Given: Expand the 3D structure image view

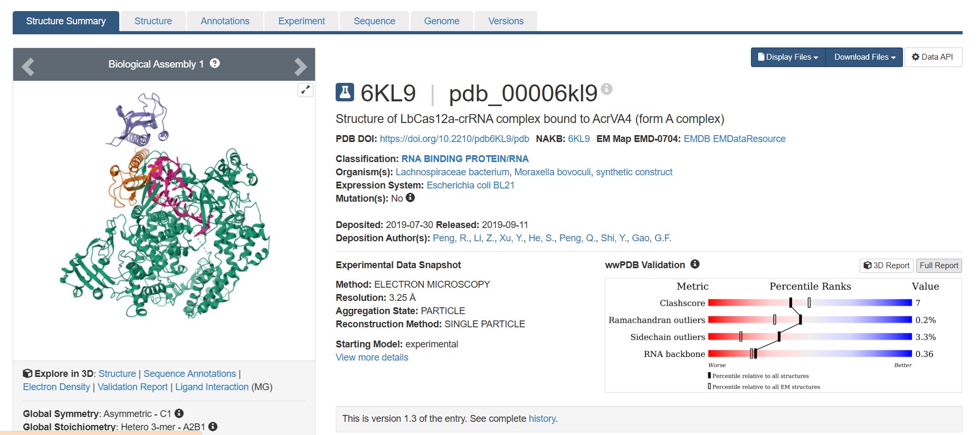Looking at the screenshot, I should [306, 90].
